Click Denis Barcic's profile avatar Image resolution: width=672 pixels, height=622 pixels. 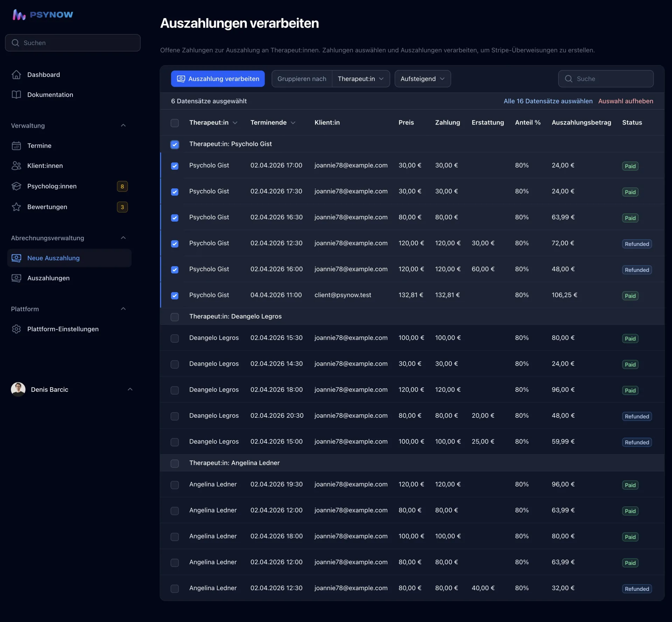point(17,389)
